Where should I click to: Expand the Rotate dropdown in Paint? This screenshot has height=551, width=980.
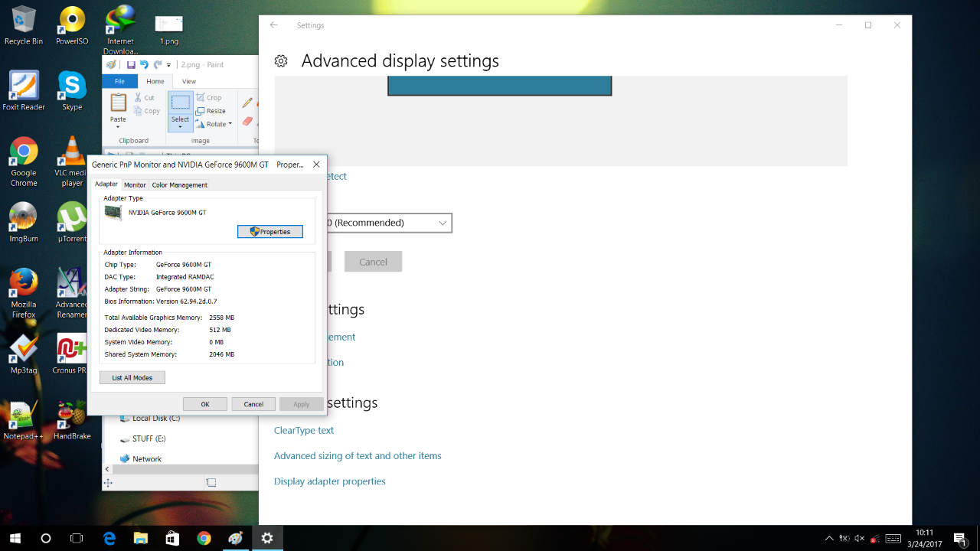point(230,124)
